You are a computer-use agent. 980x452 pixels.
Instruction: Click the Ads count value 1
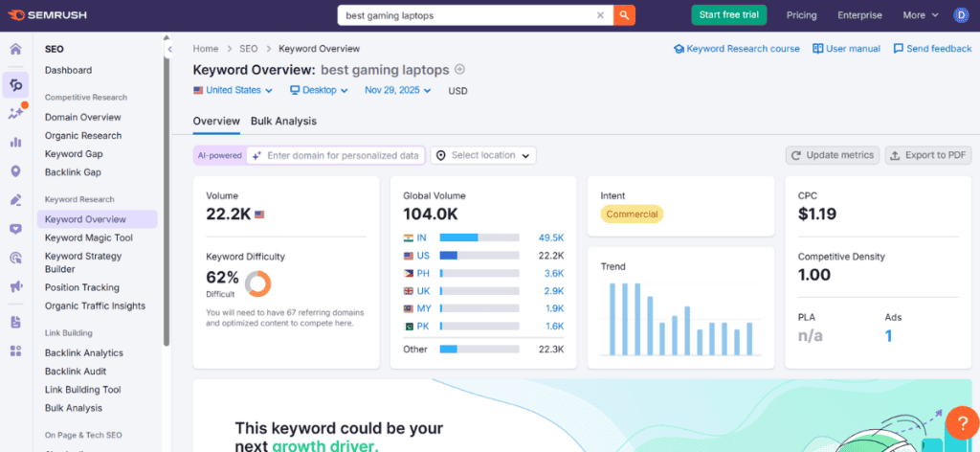tap(889, 336)
